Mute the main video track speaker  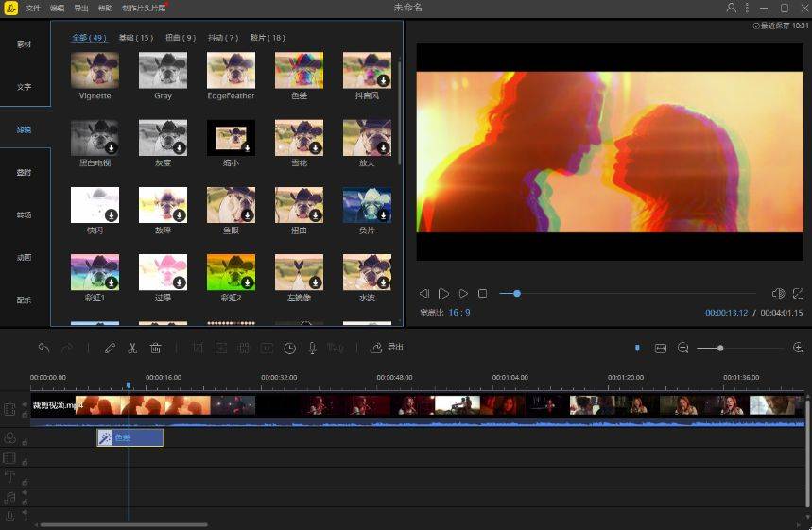25,404
